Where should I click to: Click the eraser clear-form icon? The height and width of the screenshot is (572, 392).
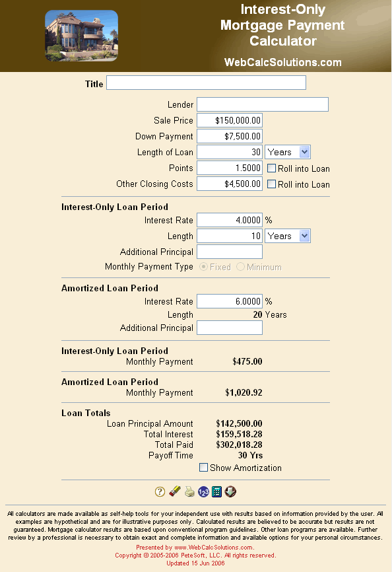tap(175, 491)
